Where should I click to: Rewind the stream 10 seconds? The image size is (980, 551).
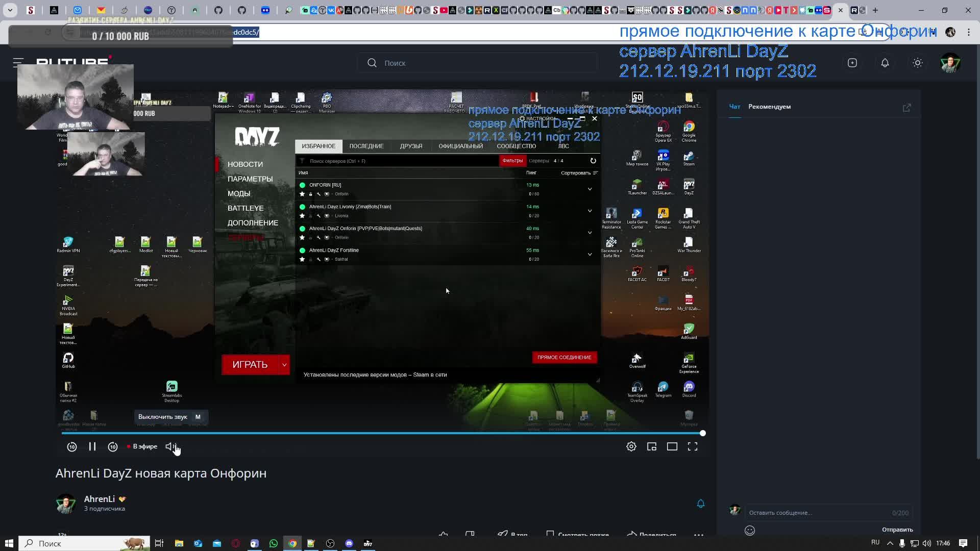coord(72,447)
